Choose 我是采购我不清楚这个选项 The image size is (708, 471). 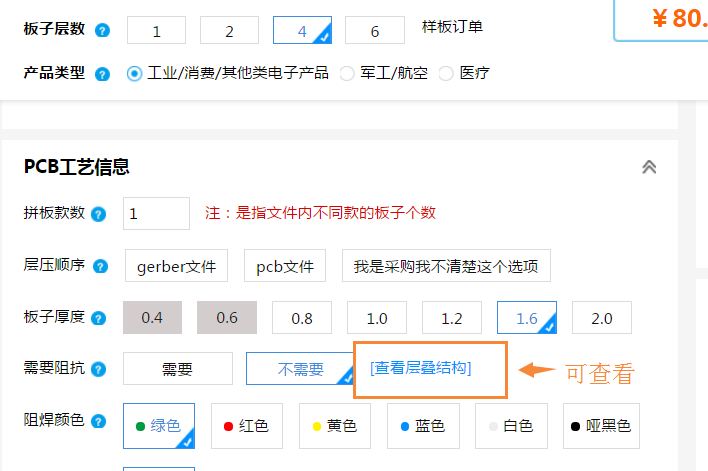[446, 266]
